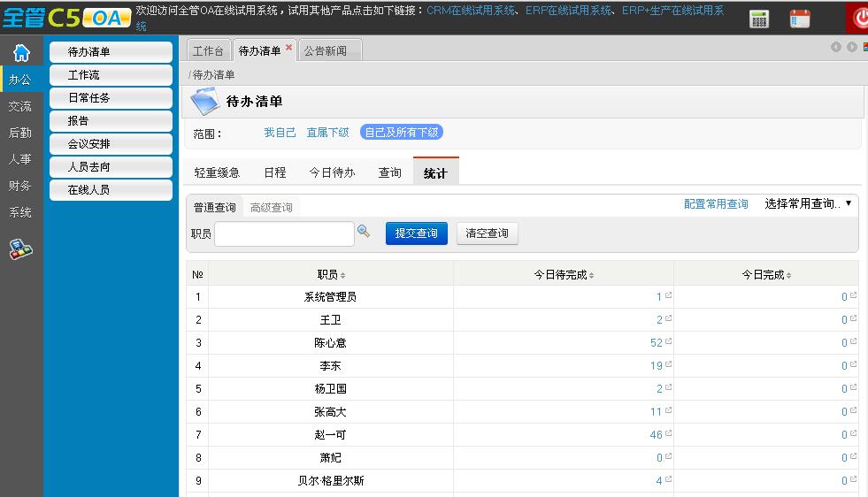
Task: Click the 张高大 name cell
Action: [331, 412]
